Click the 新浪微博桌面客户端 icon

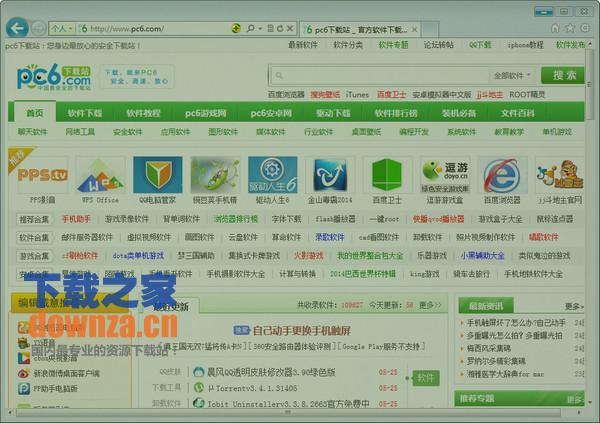24,373
